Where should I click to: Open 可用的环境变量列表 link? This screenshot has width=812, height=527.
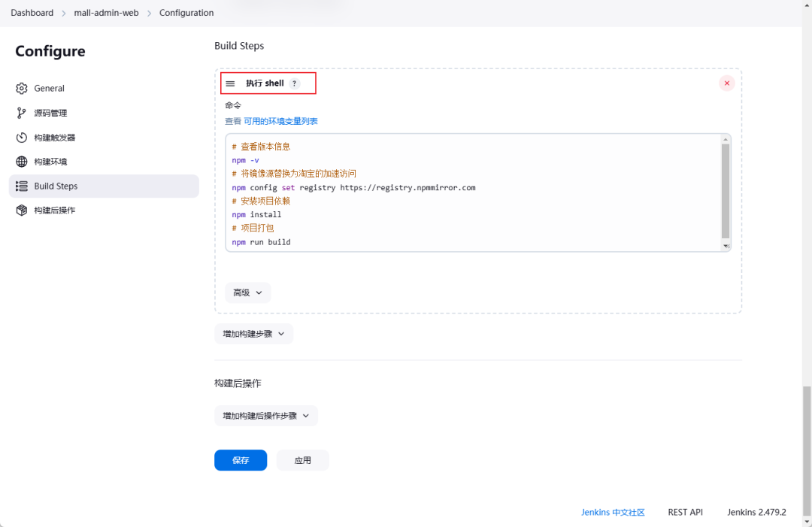280,121
